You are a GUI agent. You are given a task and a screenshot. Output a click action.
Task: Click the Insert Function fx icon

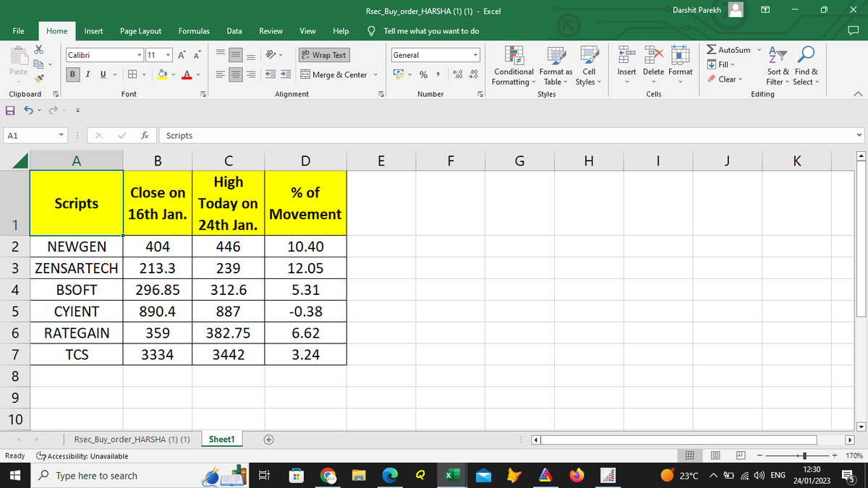coord(145,135)
